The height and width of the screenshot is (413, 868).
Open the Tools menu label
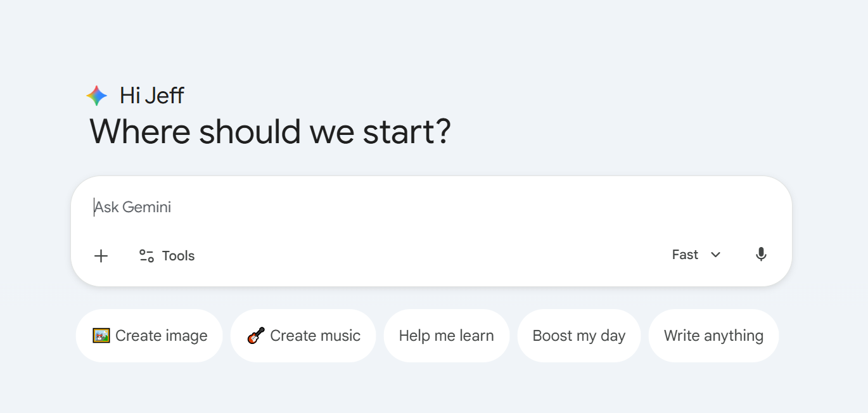coord(178,256)
